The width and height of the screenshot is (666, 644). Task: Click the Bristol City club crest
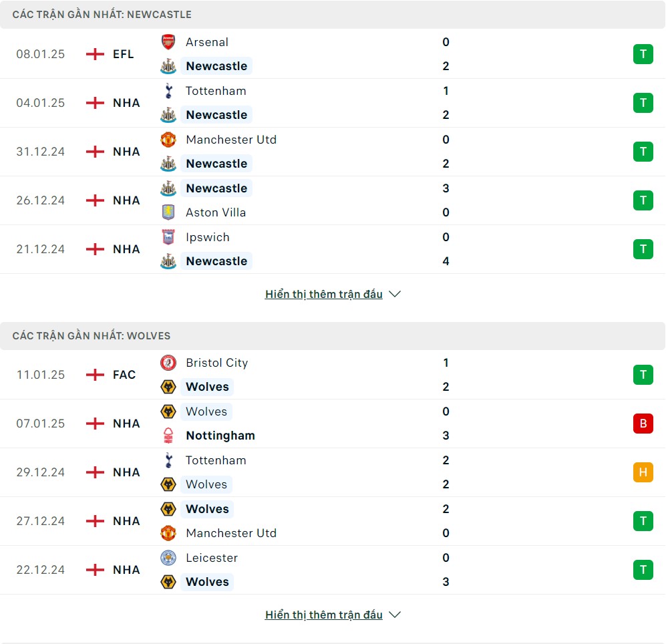pos(168,363)
